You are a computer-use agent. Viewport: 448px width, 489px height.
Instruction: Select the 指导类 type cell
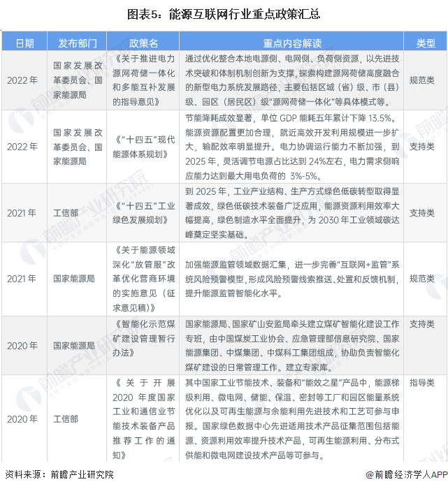(421, 383)
